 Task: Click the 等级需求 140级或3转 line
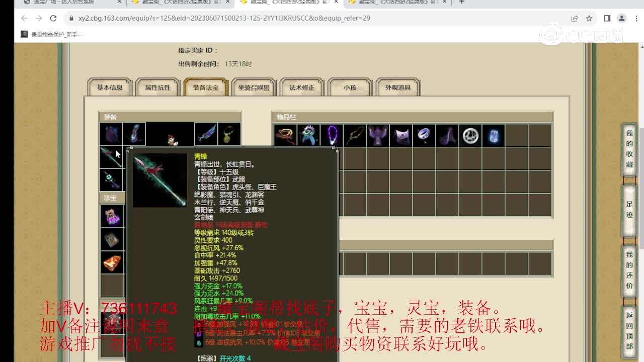(x=224, y=233)
